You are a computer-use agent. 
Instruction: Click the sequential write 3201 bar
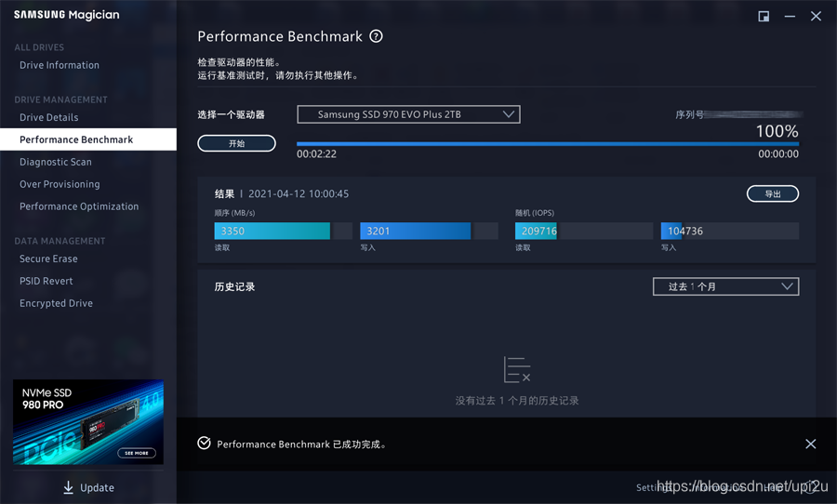[429, 231]
